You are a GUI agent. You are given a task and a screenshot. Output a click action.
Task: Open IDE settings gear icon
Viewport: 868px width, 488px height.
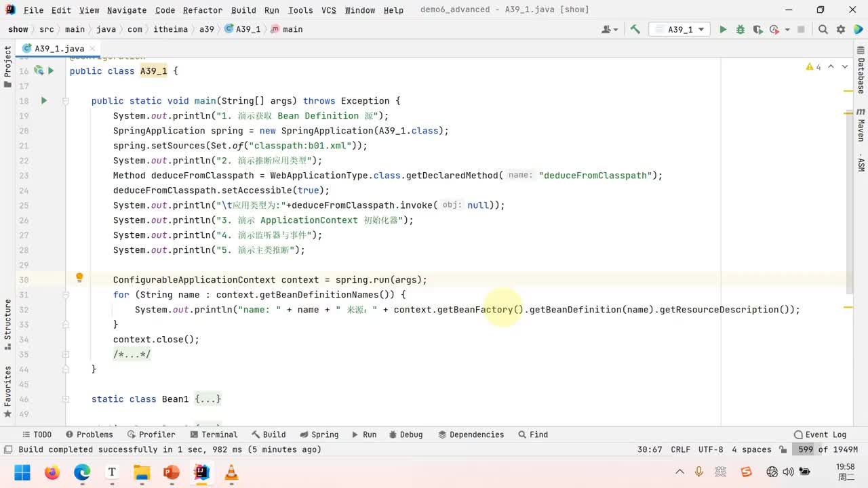[x=841, y=29]
